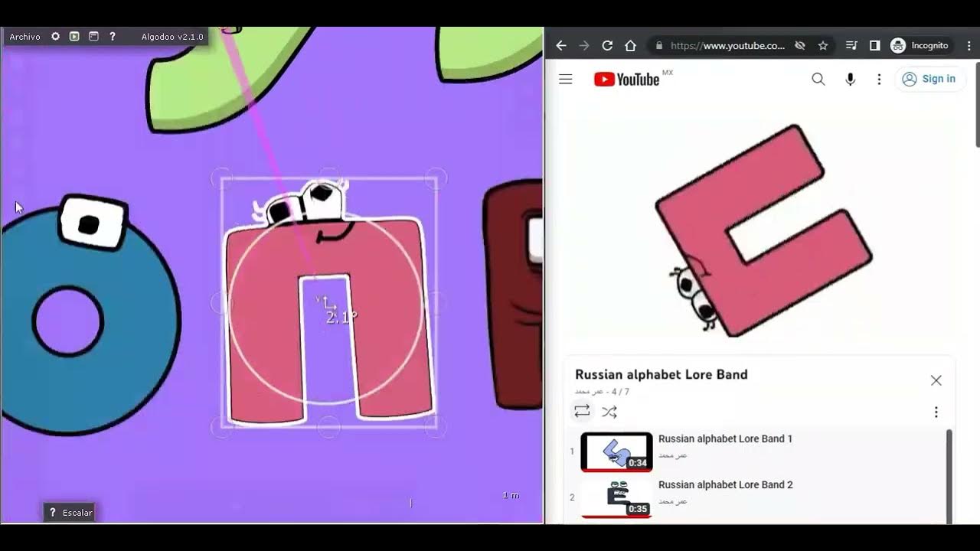Viewport: 980px width, 551px height.
Task: Click the 'Russian alphabet Lore Band 2' title text
Action: coord(725,484)
